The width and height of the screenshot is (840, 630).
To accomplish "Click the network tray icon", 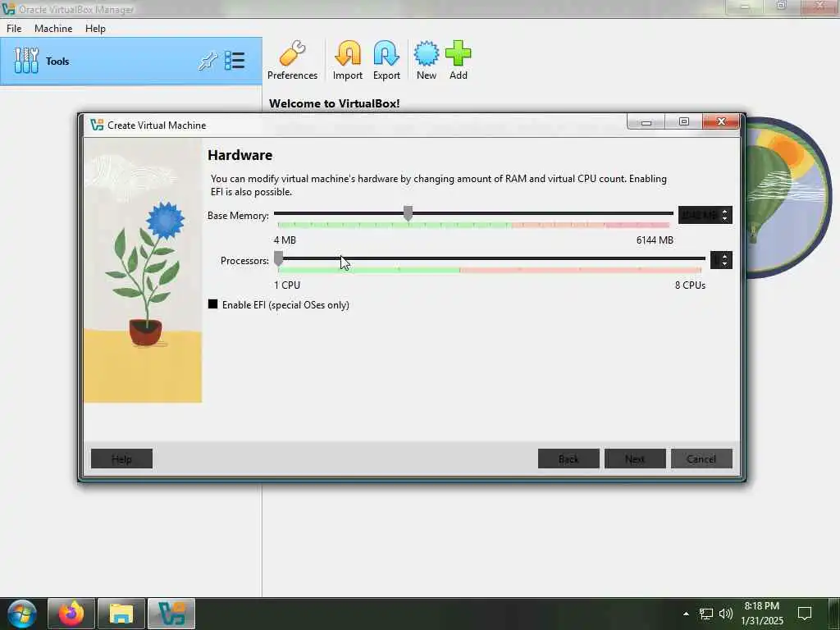I will [706, 614].
